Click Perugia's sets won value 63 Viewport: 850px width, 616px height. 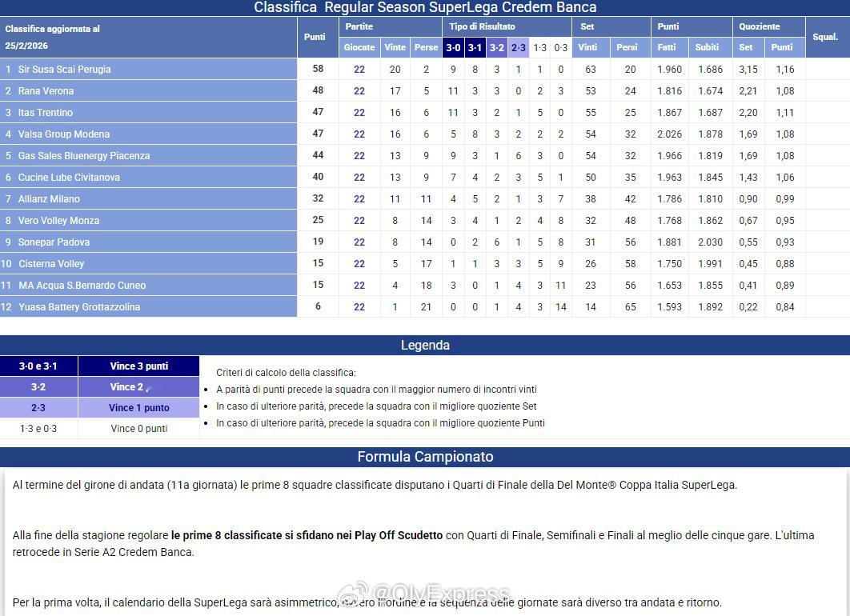(591, 70)
